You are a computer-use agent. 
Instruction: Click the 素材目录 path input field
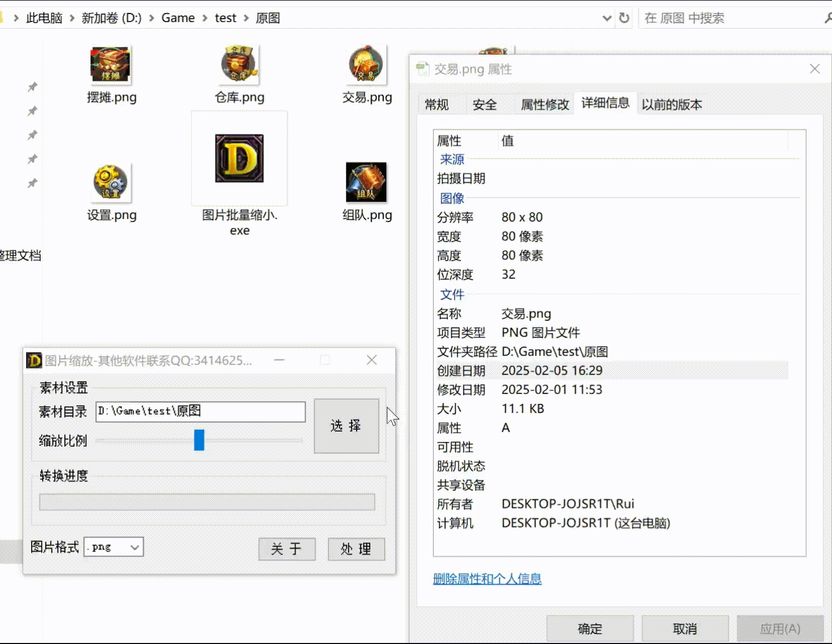(200, 412)
